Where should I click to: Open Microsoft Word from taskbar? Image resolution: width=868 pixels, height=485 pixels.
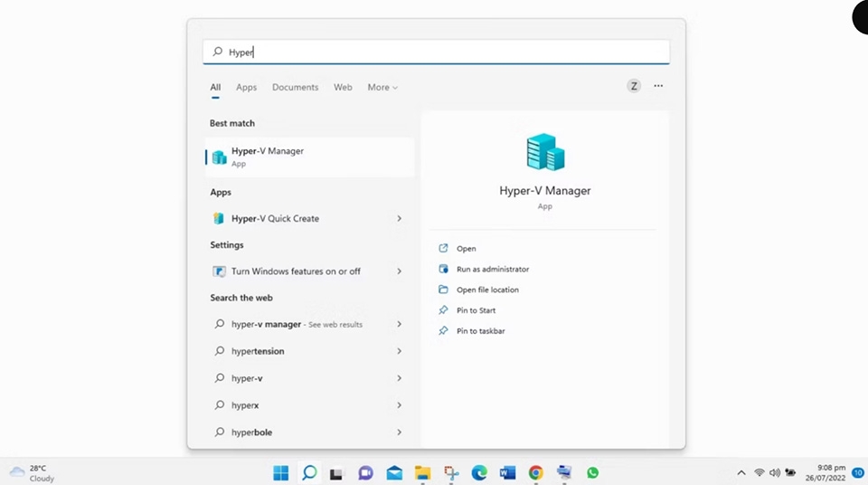coord(507,473)
